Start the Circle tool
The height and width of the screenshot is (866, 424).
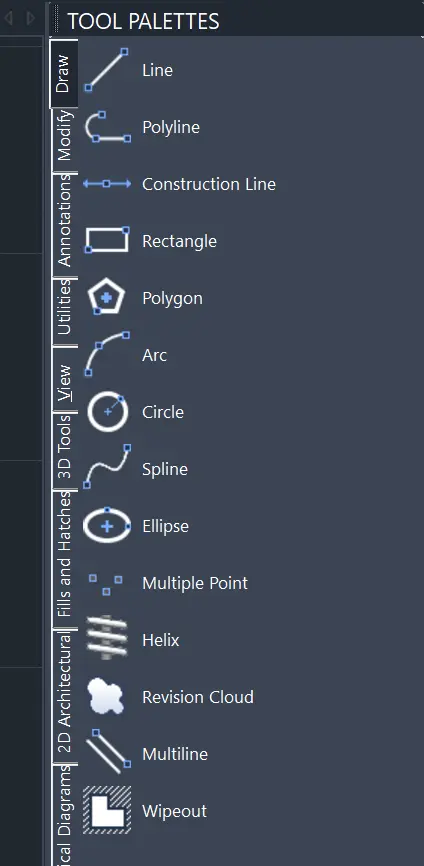pyautogui.click(x=108, y=411)
